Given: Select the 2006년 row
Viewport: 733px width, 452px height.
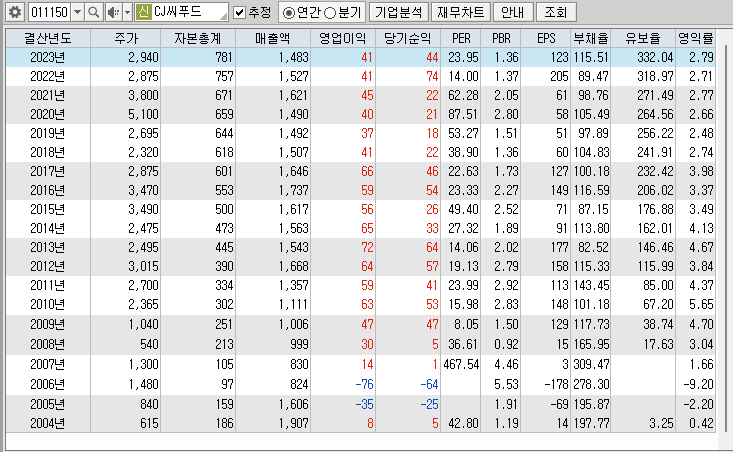Looking at the screenshot, I should pos(360,384).
